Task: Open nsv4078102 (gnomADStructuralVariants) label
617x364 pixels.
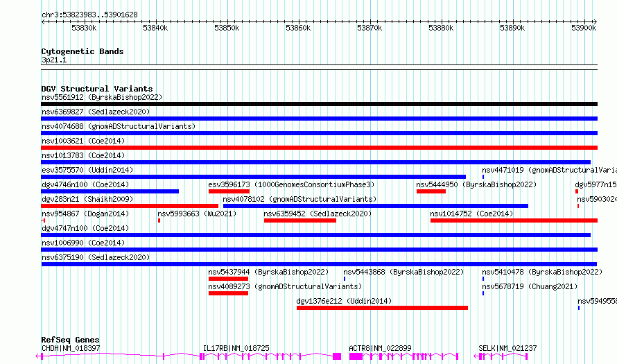Action: click(299, 199)
